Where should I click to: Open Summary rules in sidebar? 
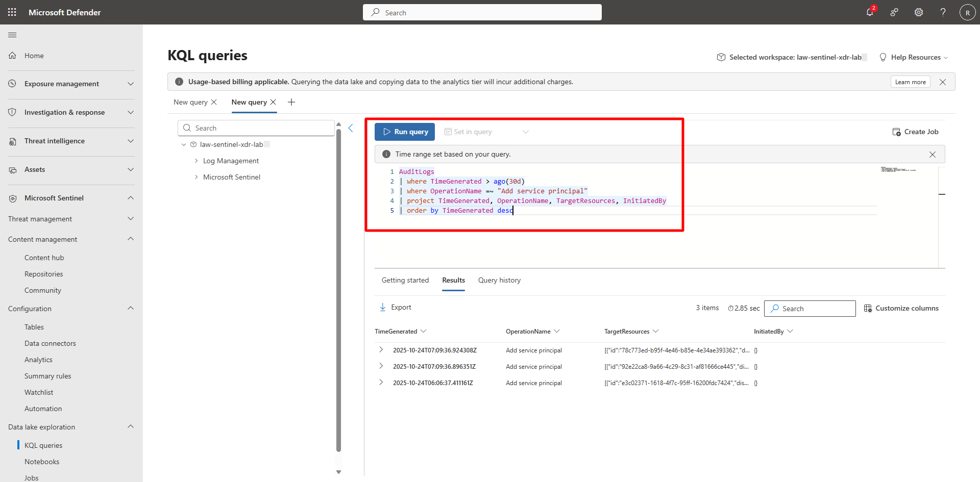pyautogui.click(x=47, y=376)
